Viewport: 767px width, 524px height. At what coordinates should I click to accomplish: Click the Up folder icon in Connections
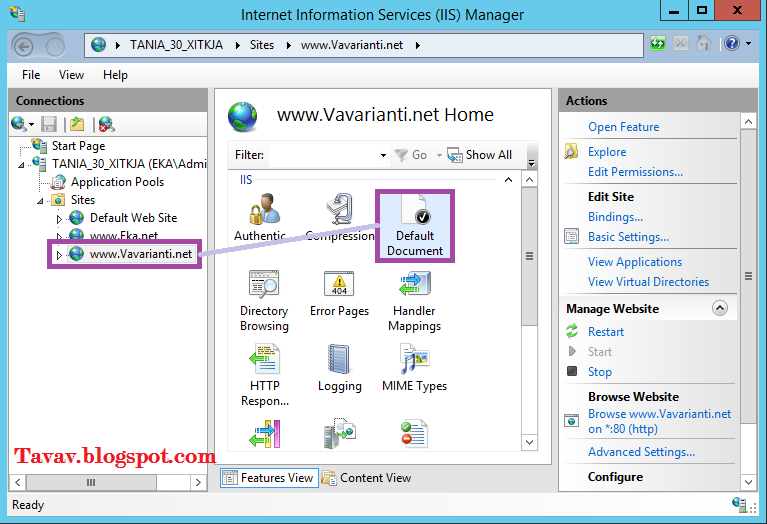pos(77,124)
